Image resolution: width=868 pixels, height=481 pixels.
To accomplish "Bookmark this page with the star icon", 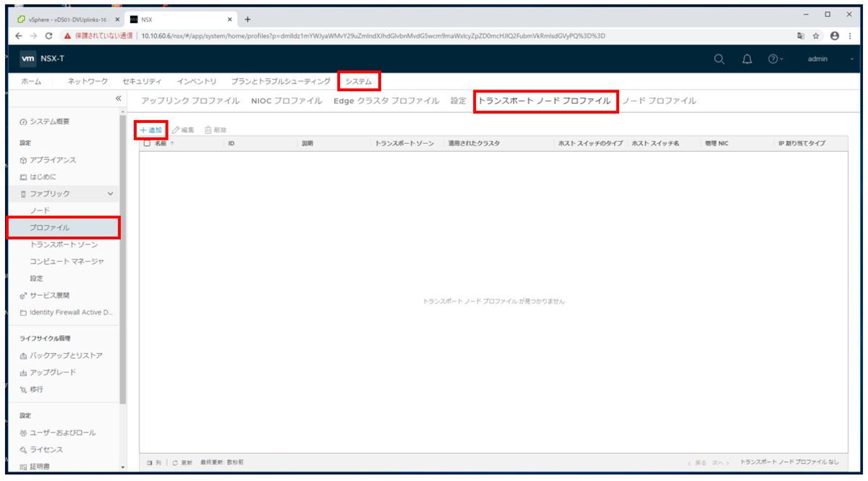I will click(x=816, y=35).
